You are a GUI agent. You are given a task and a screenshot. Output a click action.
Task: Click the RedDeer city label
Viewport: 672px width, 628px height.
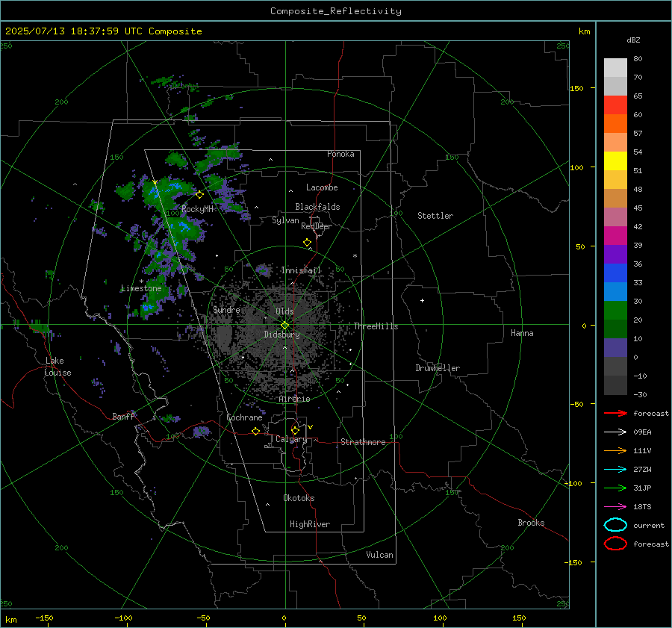click(x=317, y=226)
